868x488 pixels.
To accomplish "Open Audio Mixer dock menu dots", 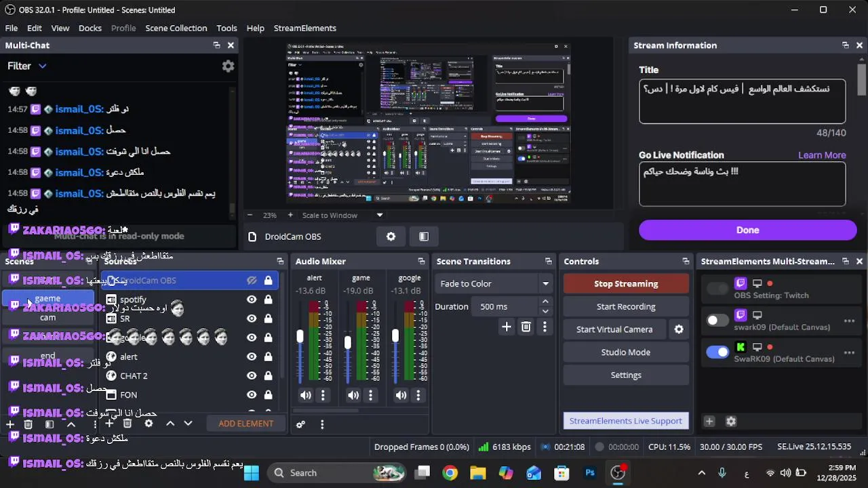I will [322, 424].
